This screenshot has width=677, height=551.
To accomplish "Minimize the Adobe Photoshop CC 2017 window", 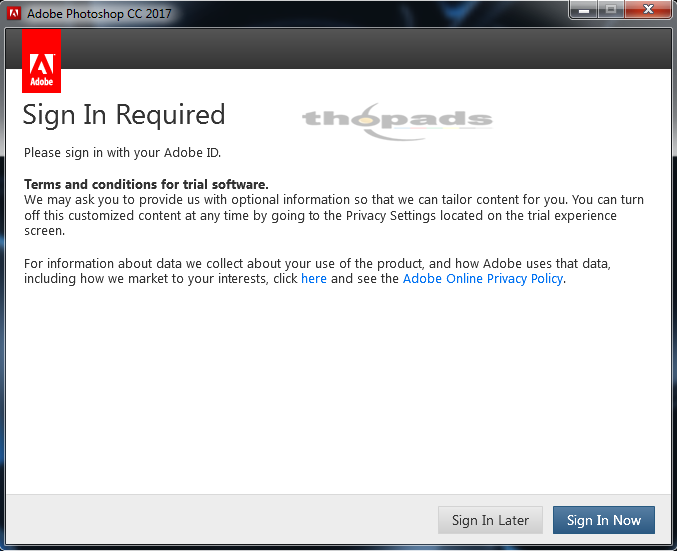I will (x=584, y=10).
